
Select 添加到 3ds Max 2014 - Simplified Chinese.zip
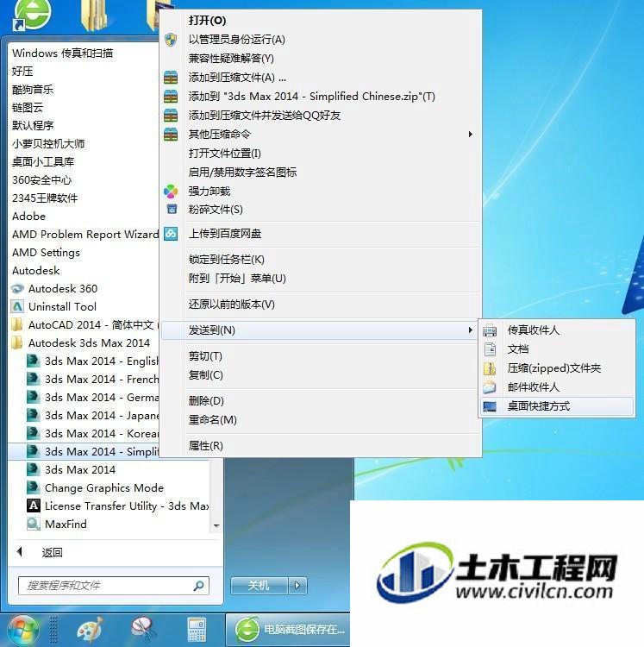point(312,96)
